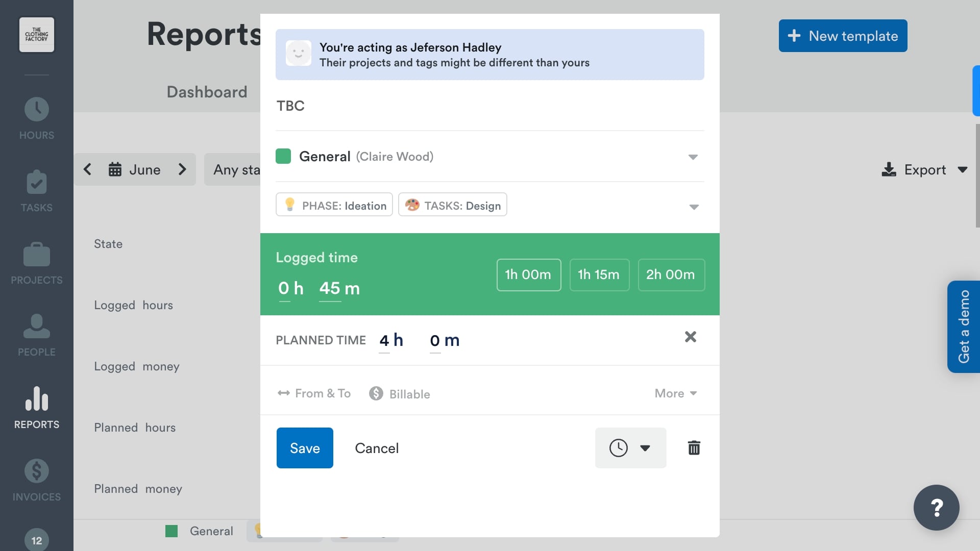Click the Reports page heading
The height and width of the screenshot is (551, 980).
click(x=204, y=35)
